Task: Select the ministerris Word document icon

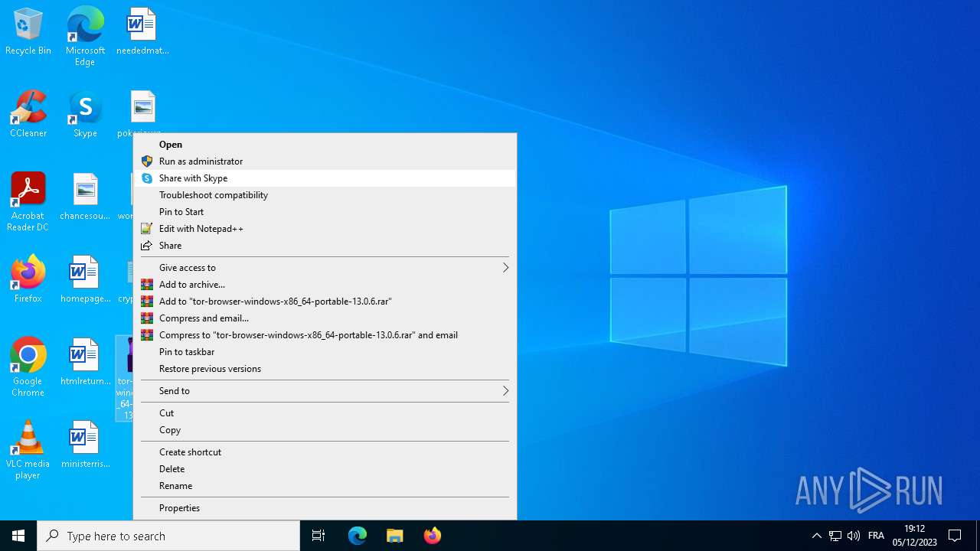Action: coord(85,445)
